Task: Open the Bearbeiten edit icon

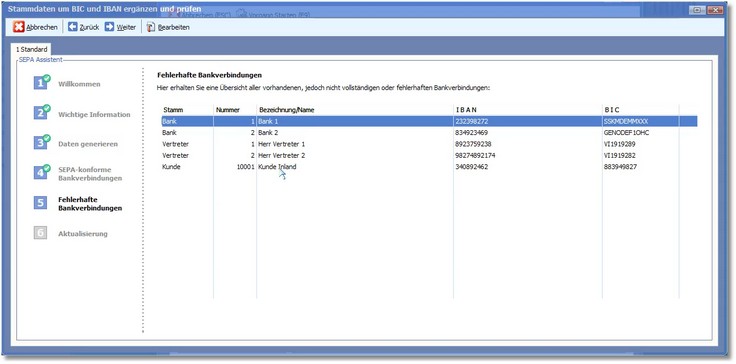Action: click(x=151, y=27)
